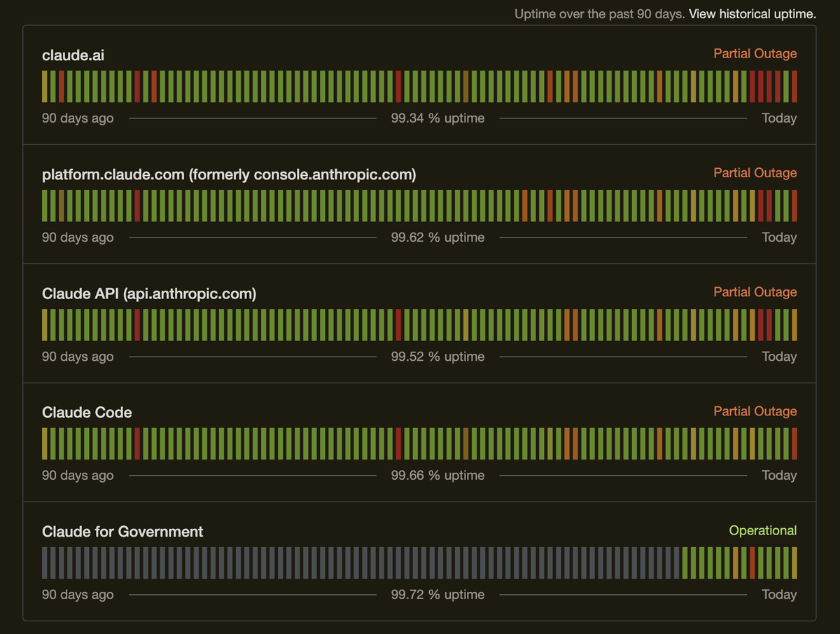Screen dimensions: 840x634
Task: Click the 'Today' label under claude.ai
Action: pyautogui.click(x=780, y=118)
